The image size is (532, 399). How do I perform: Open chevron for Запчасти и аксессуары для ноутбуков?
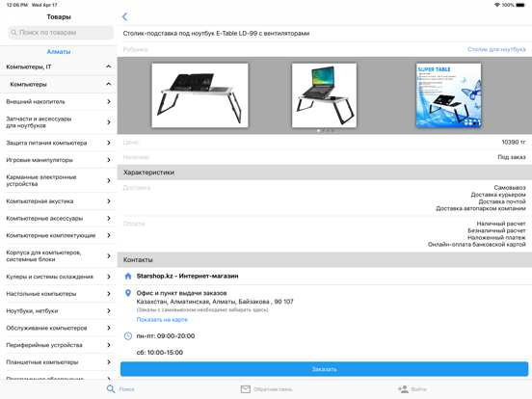(109, 122)
